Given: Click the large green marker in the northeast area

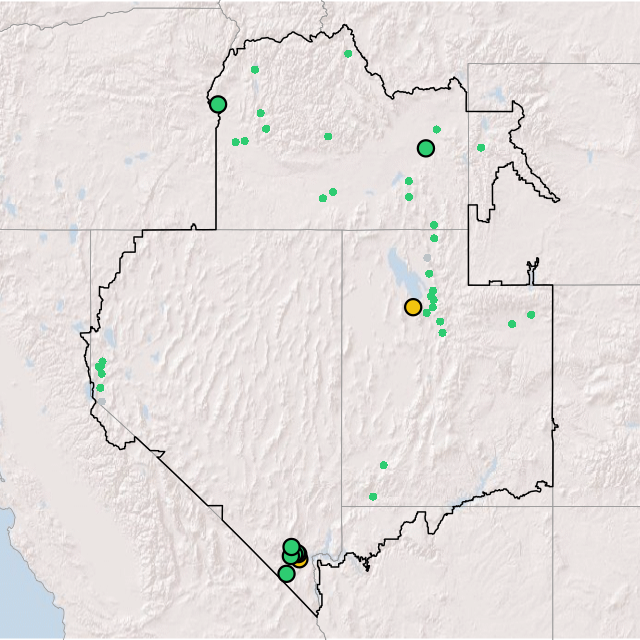Looking at the screenshot, I should click(426, 149).
